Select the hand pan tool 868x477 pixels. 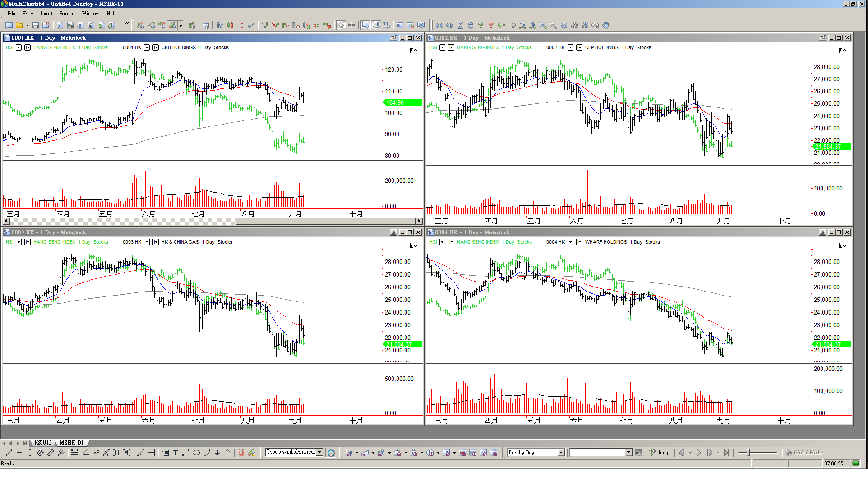pos(606,25)
